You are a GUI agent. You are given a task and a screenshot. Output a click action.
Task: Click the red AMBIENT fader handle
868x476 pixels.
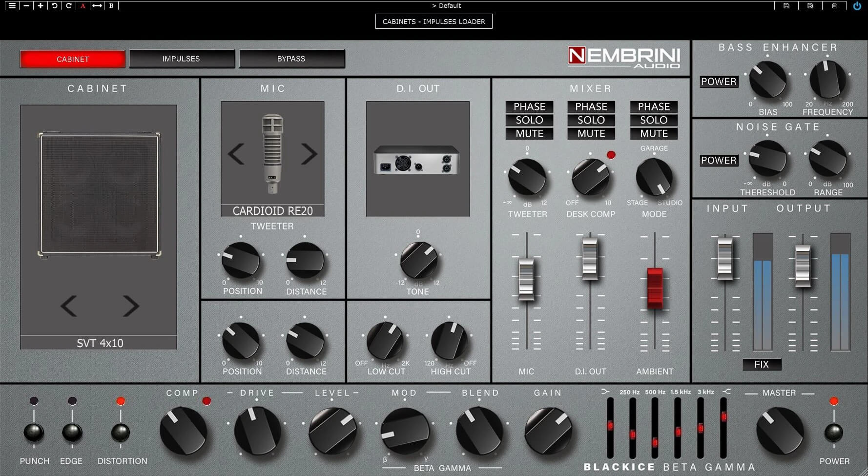[655, 287]
